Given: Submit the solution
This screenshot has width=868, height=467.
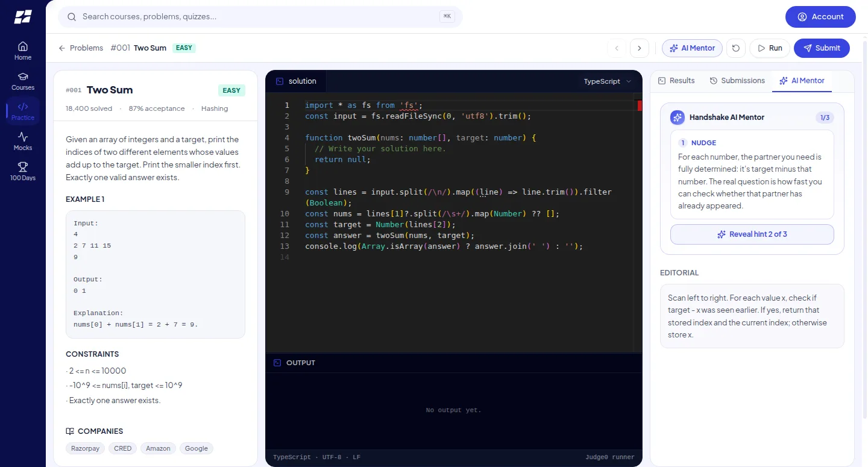Looking at the screenshot, I should click(x=822, y=48).
